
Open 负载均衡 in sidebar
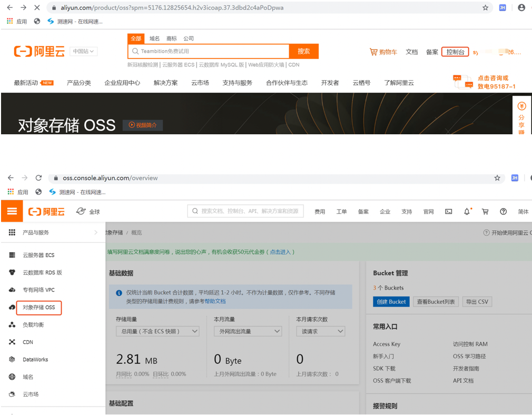click(33, 325)
